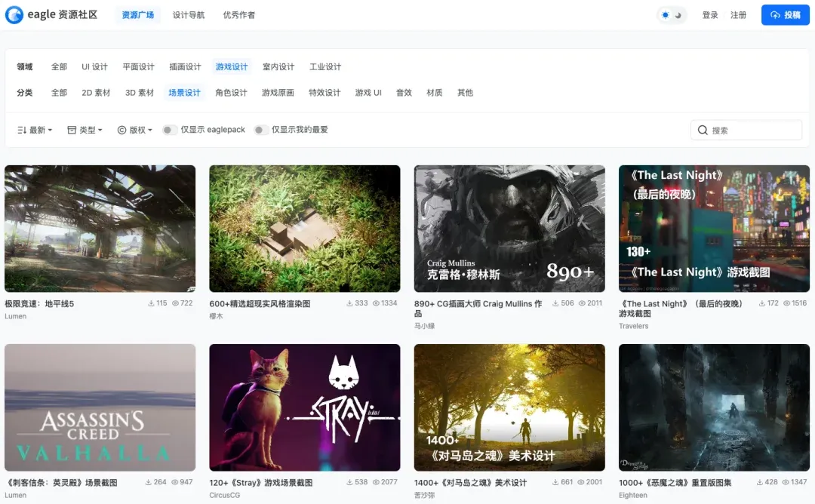815x504 pixels.
Task: Select 全部 in 分类 row
Action: [60, 93]
